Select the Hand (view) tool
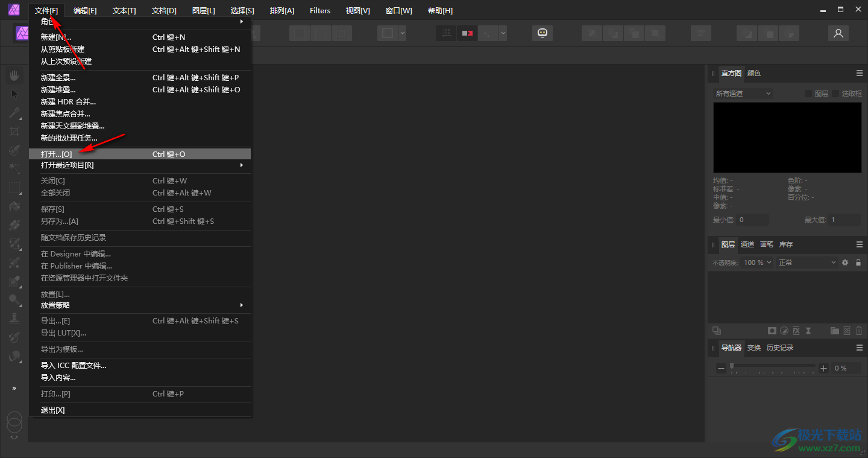The width and height of the screenshot is (868, 458). pyautogui.click(x=14, y=75)
